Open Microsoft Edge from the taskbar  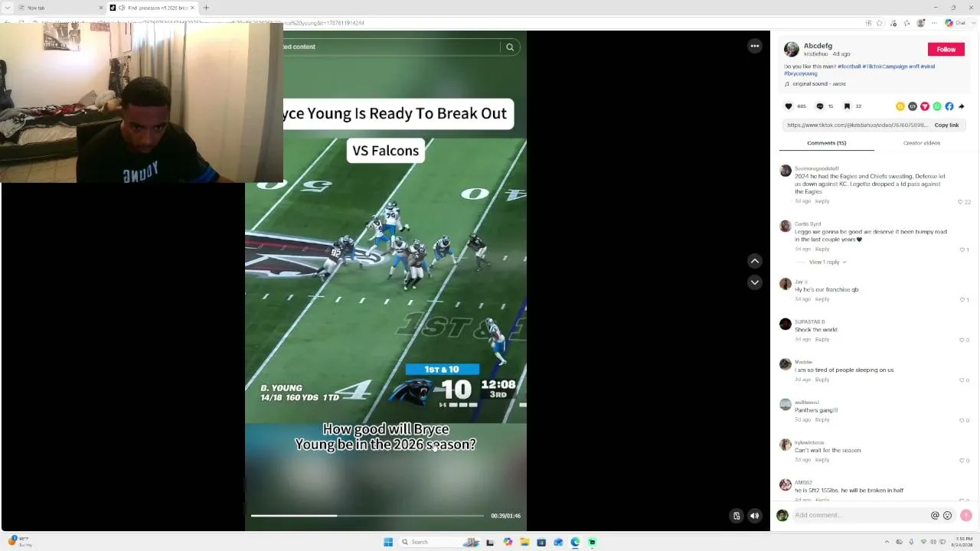575,542
